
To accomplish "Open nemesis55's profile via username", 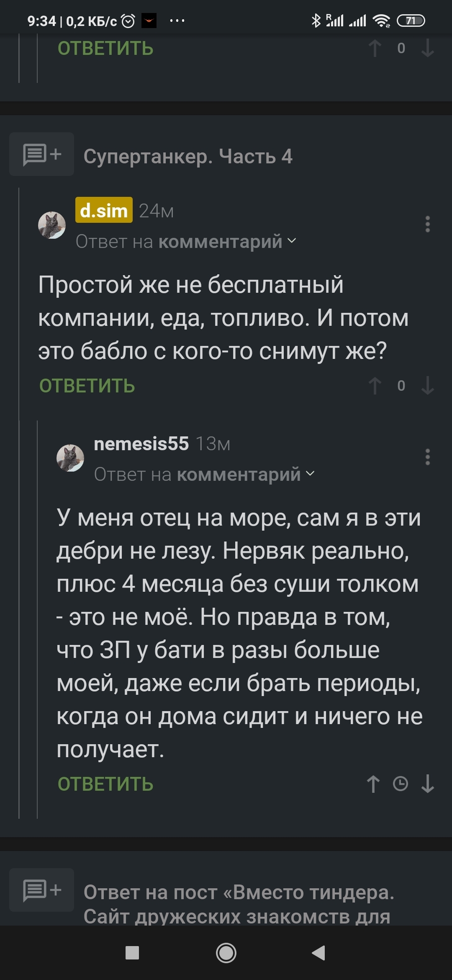I will tap(141, 444).
